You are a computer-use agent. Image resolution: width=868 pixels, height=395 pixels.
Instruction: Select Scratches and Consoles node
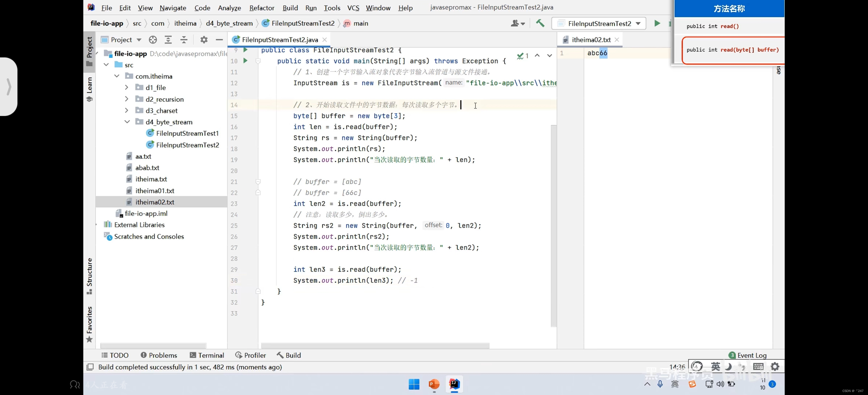point(144,236)
